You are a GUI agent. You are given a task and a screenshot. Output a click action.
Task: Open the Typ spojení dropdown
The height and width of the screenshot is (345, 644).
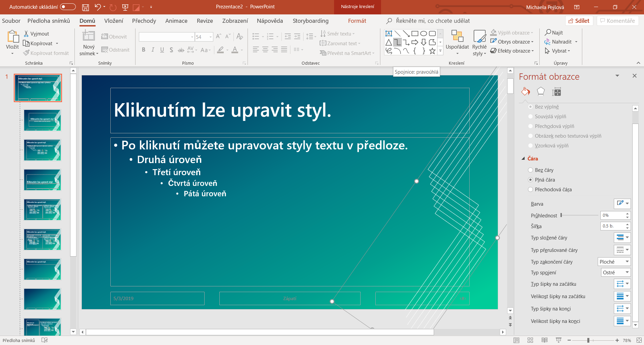pyautogui.click(x=616, y=273)
